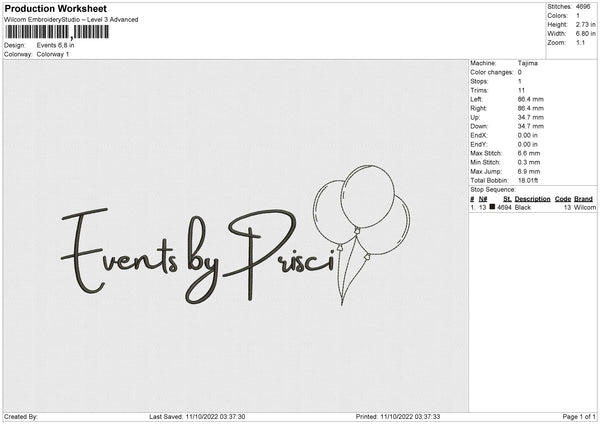Click the 'Colors:' label
The height and width of the screenshot is (424, 600).
point(557,16)
